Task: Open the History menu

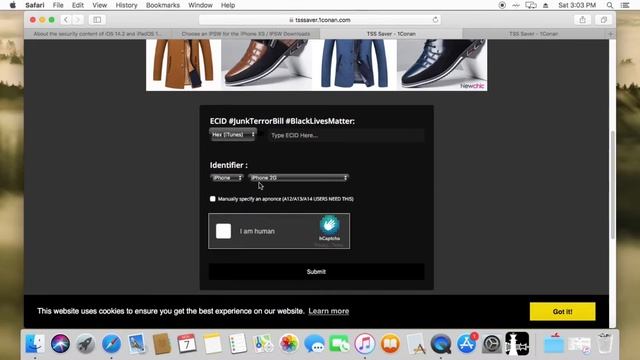Action: pos(127,5)
